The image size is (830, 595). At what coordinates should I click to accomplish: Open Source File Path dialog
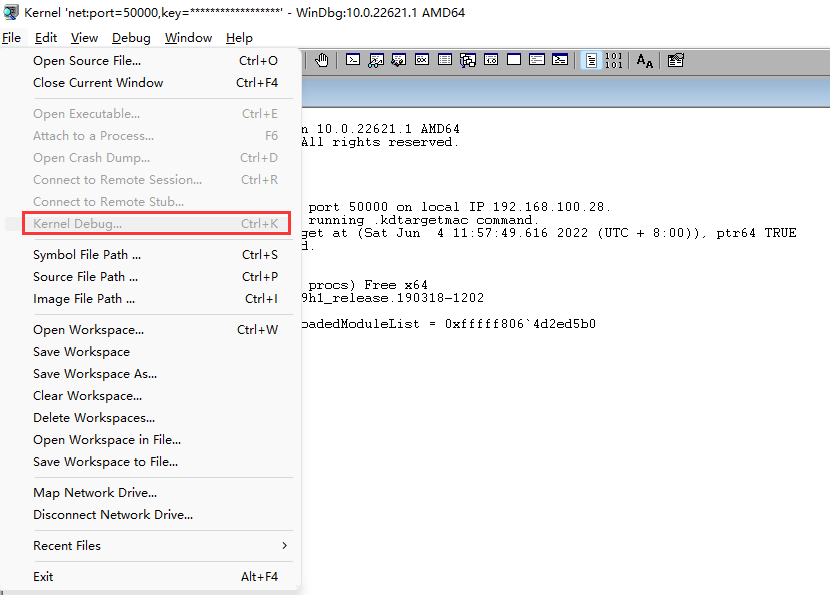tap(151, 277)
